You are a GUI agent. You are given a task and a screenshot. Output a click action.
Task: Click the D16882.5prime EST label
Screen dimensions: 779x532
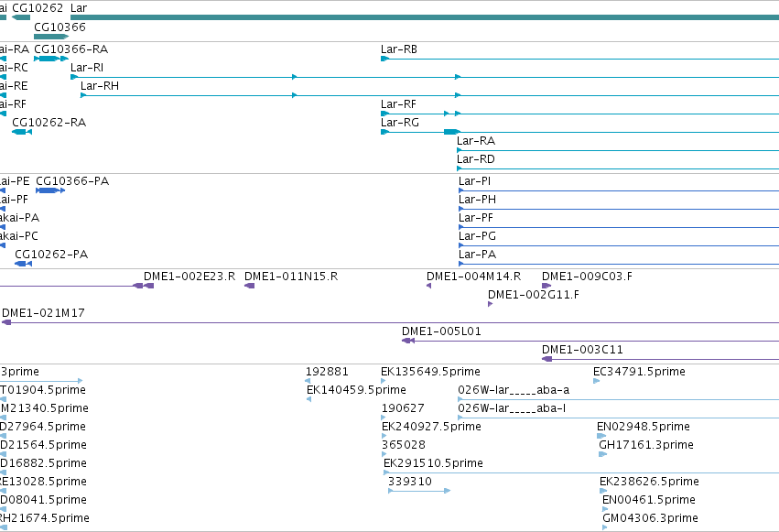43,463
